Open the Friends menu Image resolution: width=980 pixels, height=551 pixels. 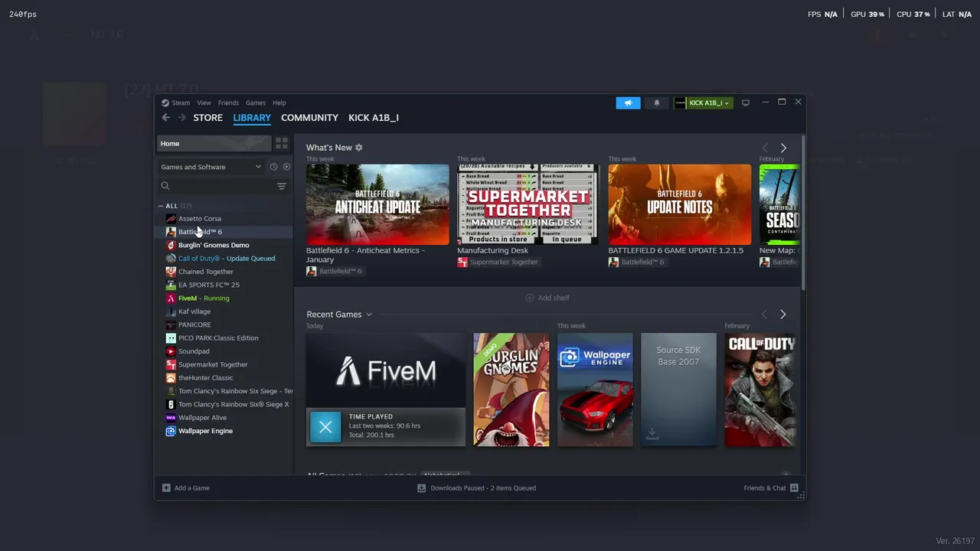click(228, 103)
